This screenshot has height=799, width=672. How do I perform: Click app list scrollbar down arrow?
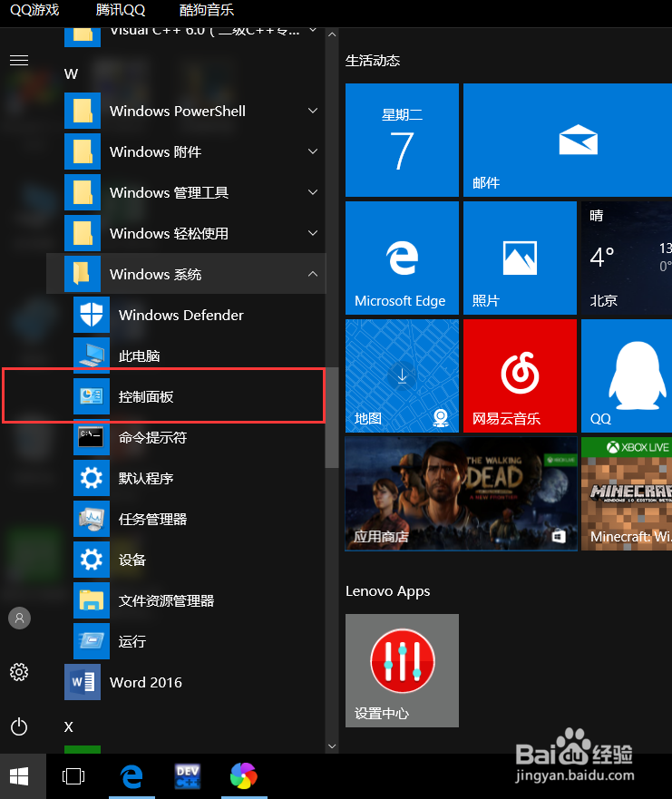click(332, 746)
